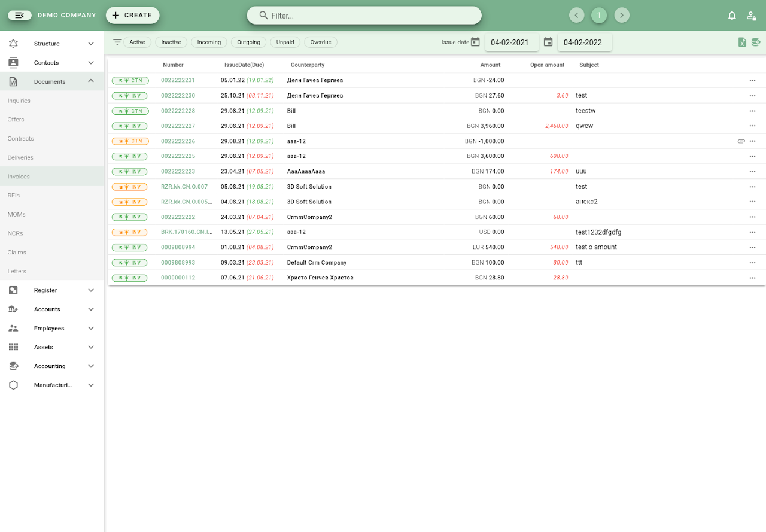Enable the Overdue filter chip
Screen dimensions: 766x532
coord(321,42)
